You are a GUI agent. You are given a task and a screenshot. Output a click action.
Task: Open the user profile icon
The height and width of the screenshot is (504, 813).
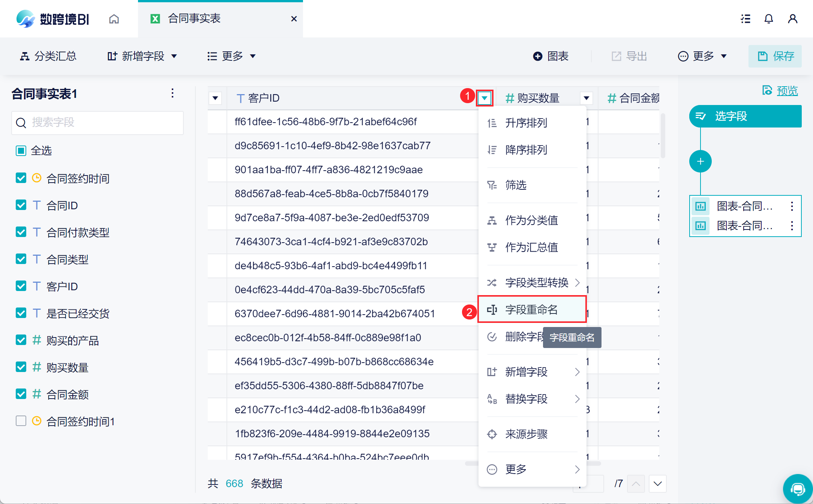(x=792, y=19)
